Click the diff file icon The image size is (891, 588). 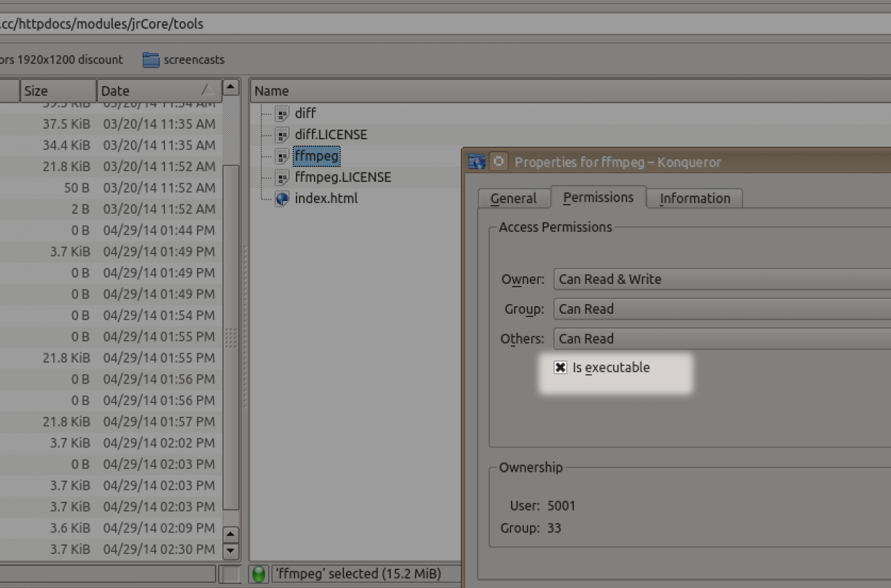coord(282,113)
